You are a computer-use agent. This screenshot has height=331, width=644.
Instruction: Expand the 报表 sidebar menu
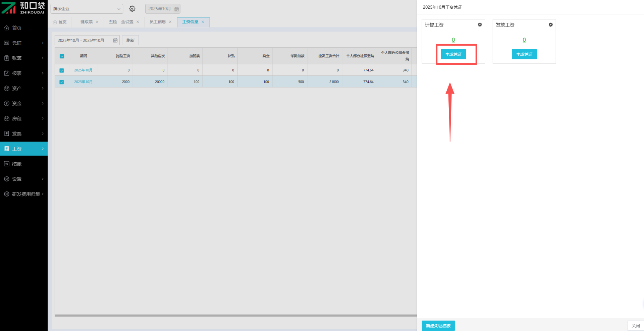click(23, 73)
